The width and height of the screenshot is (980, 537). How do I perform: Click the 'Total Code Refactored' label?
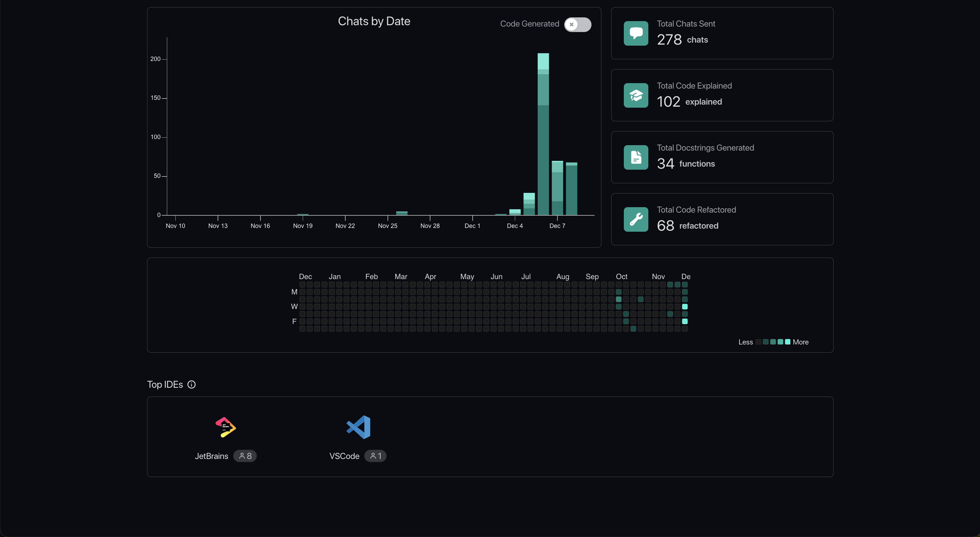(696, 210)
